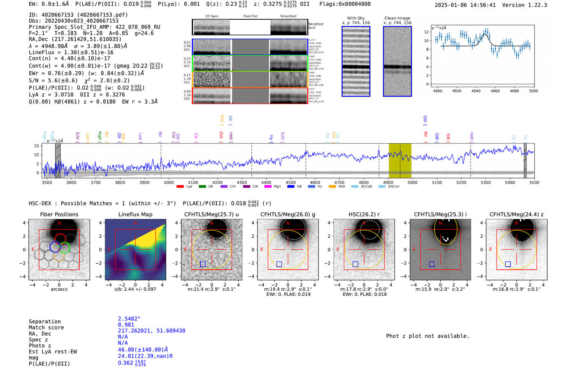Click the Obs: 20220430v023_4020667153 text
576x392 pixels.
pyautogui.click(x=74, y=21)
